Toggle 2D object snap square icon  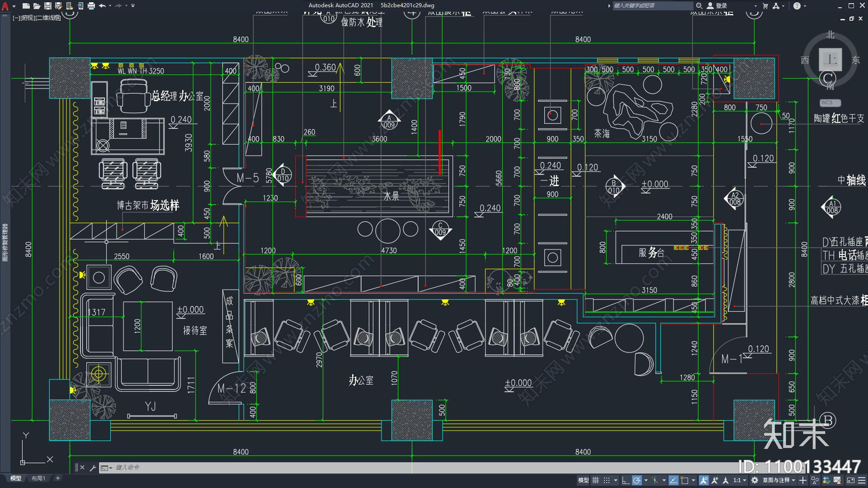coord(684,480)
